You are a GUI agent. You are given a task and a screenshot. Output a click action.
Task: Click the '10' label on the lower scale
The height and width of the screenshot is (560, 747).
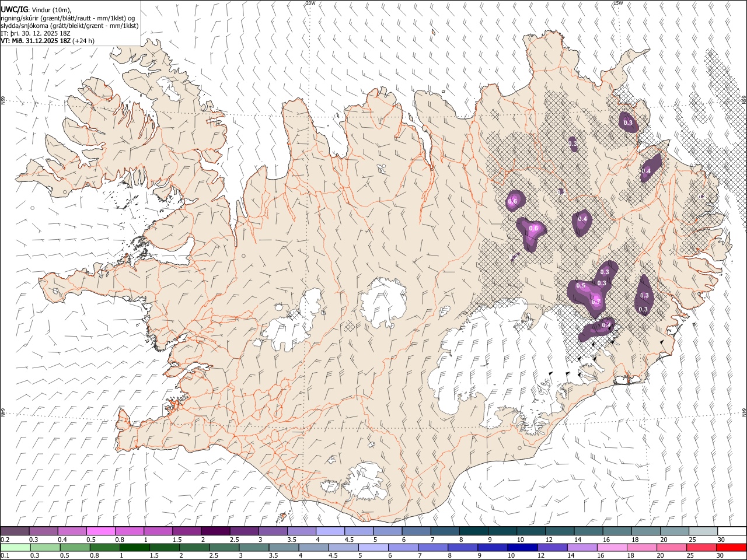click(511, 556)
